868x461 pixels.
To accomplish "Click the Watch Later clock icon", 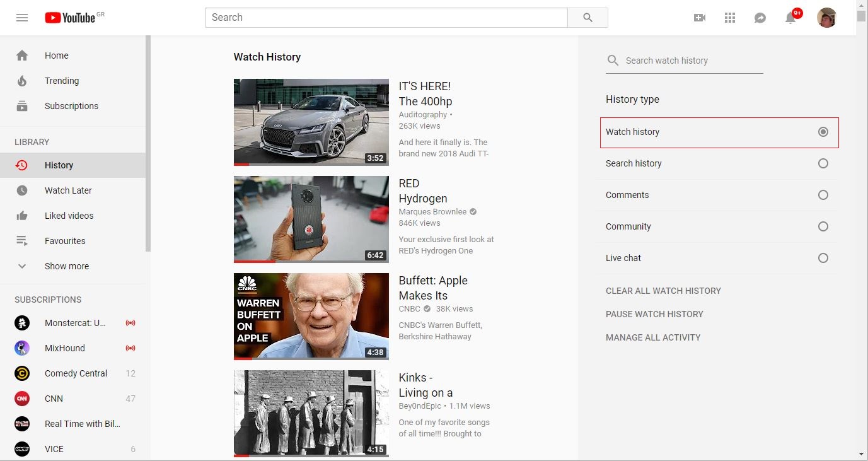I will [x=22, y=190].
